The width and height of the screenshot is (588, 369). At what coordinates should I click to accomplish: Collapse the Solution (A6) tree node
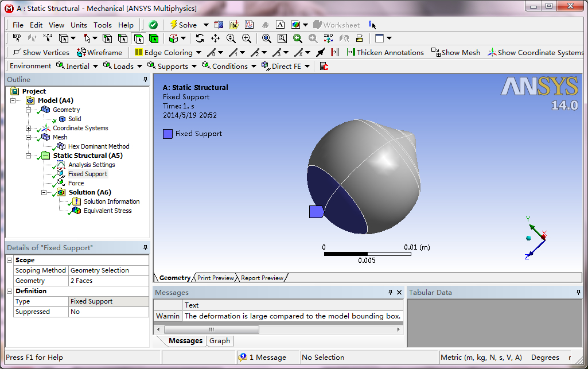pyautogui.click(x=44, y=192)
